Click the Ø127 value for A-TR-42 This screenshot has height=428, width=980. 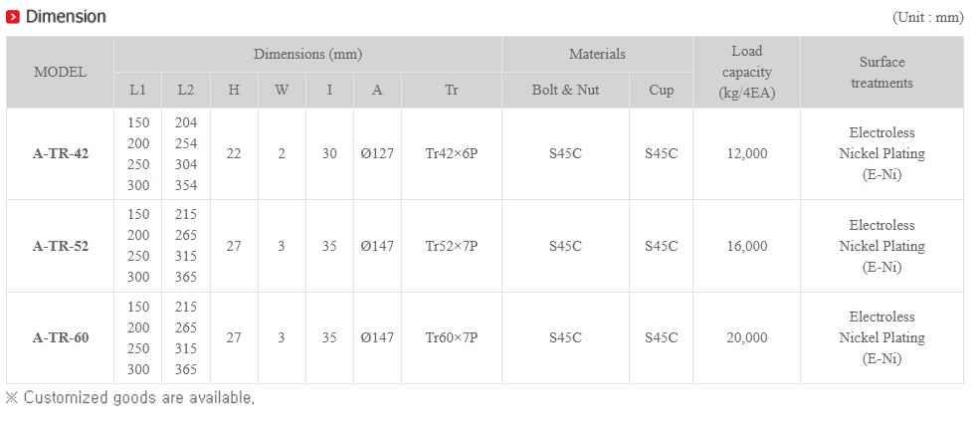click(x=377, y=153)
